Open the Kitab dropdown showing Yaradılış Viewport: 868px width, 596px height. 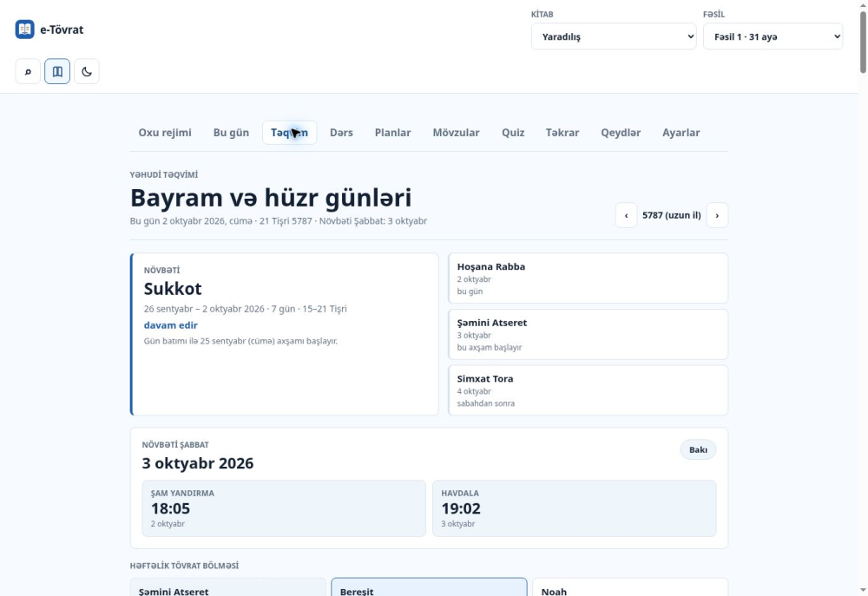[x=614, y=36]
